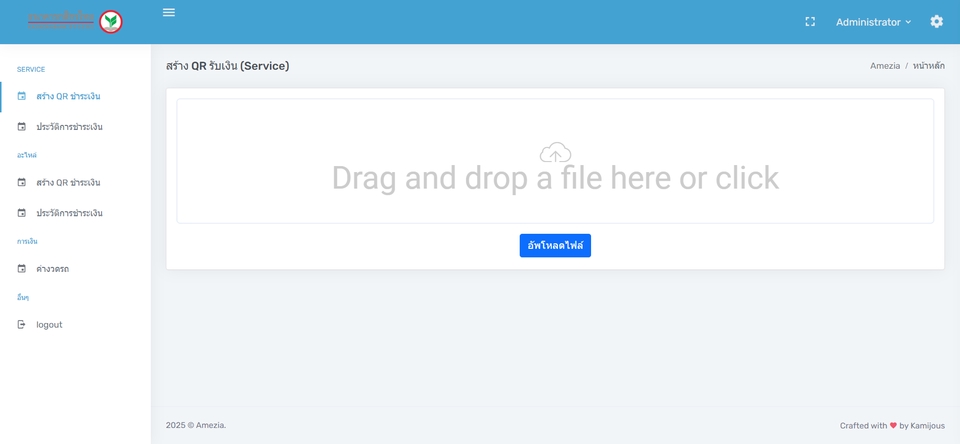Expand the Administrator user dropdown
The image size is (960, 444).
pyautogui.click(x=873, y=22)
